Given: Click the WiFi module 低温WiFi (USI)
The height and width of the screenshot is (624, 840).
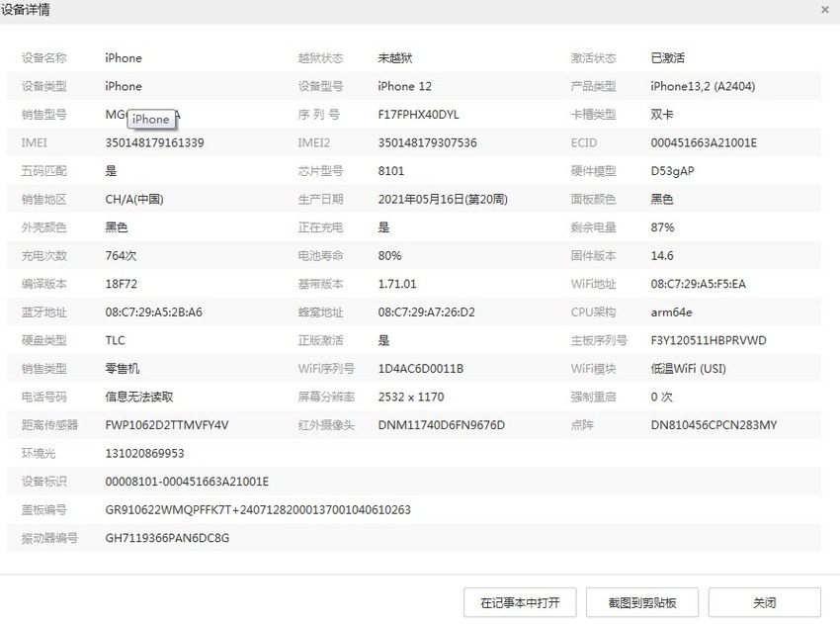Looking at the screenshot, I should tap(688, 369).
